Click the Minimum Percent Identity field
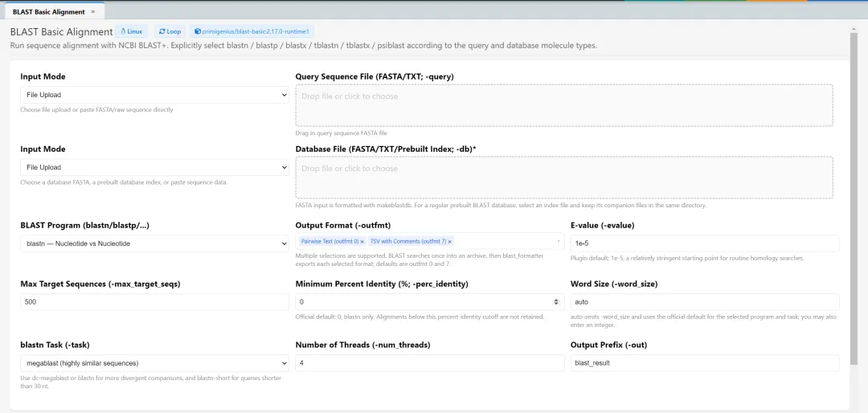 click(430, 302)
